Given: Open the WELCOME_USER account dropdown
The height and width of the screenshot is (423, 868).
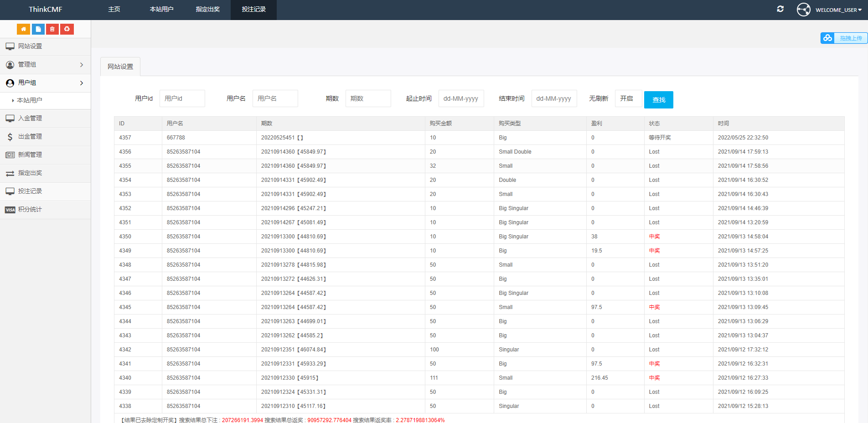Looking at the screenshot, I should click(x=838, y=10).
